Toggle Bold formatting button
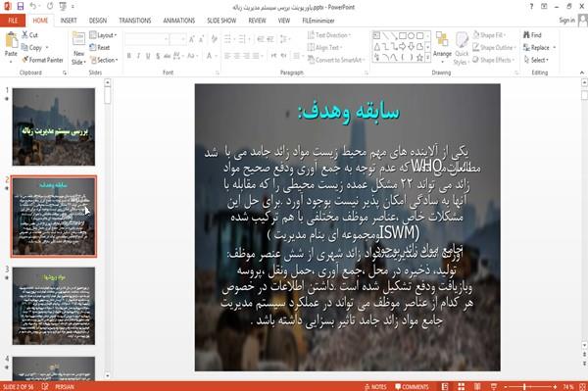This screenshot has width=588, height=391. click(x=129, y=56)
